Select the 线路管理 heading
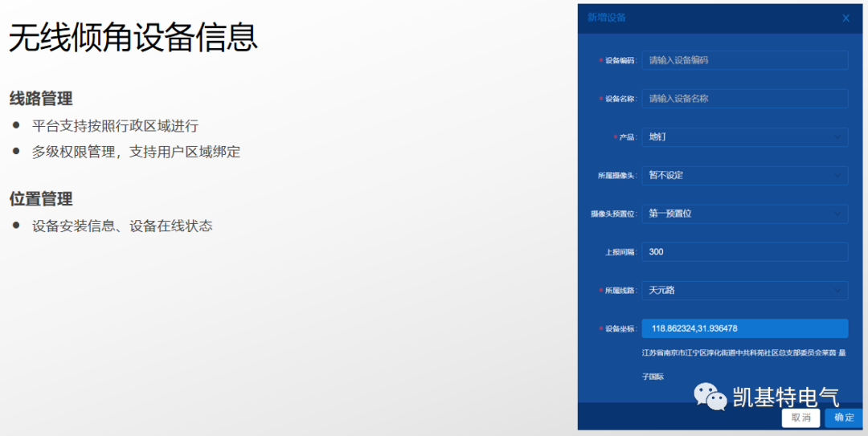The width and height of the screenshot is (868, 436). 41,99
